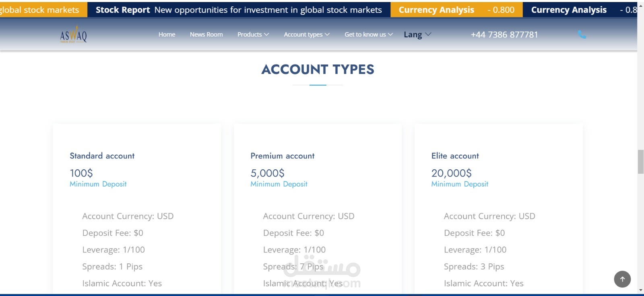This screenshot has height=296, width=644.
Task: Click the scrollbar down arrow
Action: [x=640, y=290]
